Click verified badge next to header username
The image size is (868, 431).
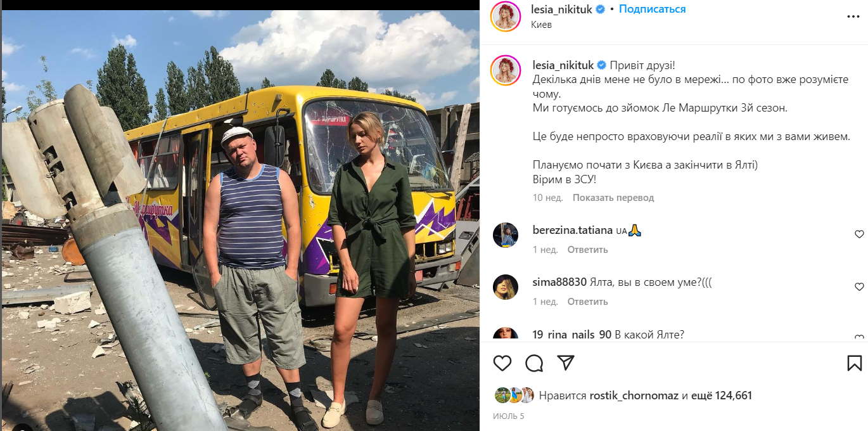pos(600,10)
